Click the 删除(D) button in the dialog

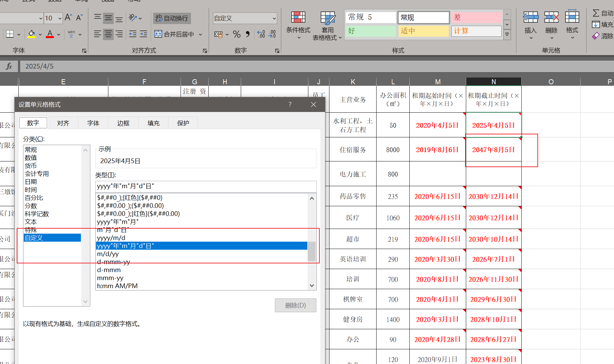(295, 305)
